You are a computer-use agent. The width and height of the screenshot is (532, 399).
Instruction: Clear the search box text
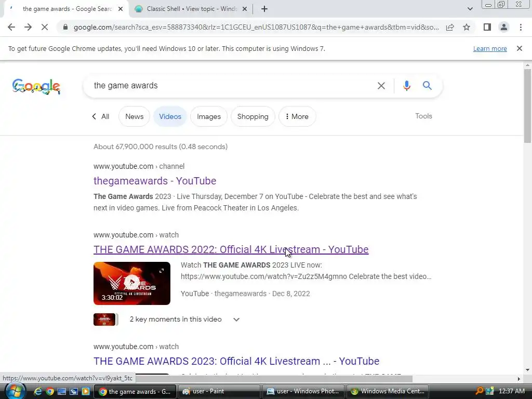(381, 86)
